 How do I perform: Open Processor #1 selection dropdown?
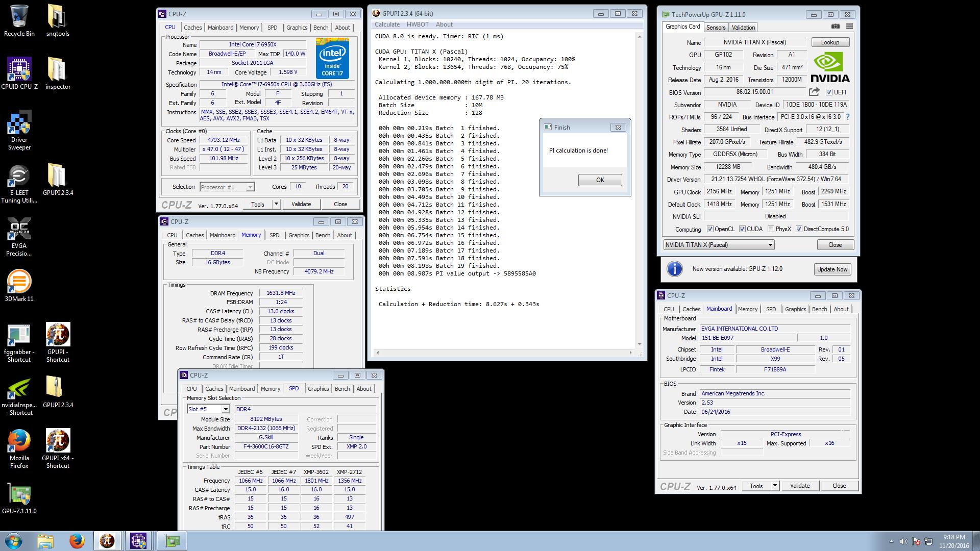(227, 187)
